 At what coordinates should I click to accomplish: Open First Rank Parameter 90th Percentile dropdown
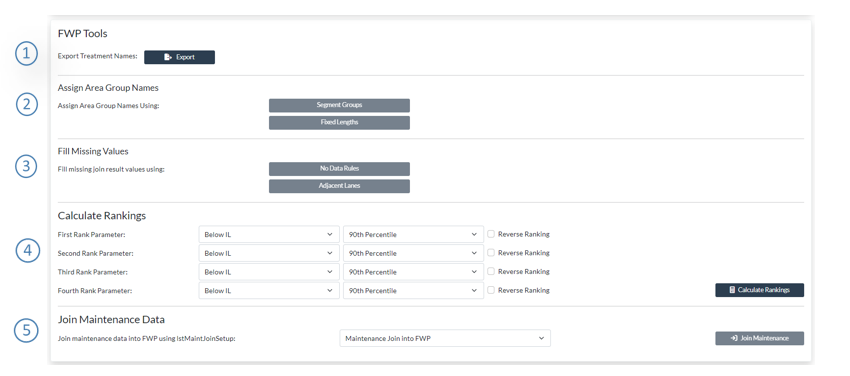pos(413,234)
